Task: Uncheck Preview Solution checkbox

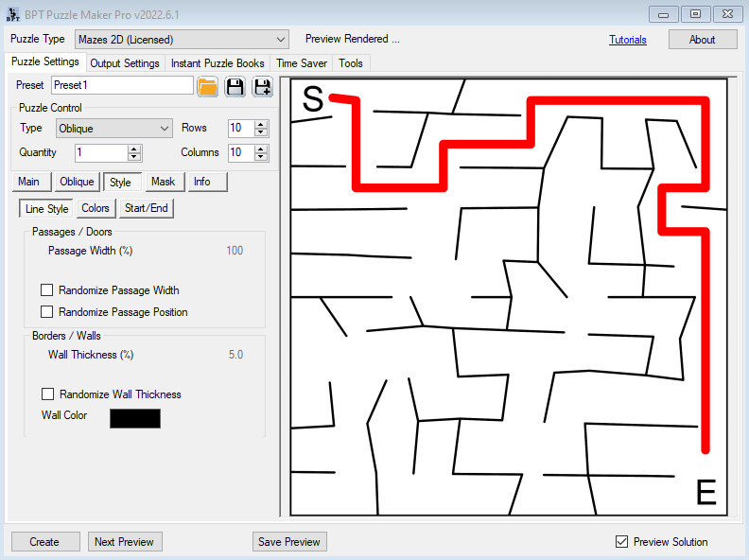Action: (x=621, y=541)
